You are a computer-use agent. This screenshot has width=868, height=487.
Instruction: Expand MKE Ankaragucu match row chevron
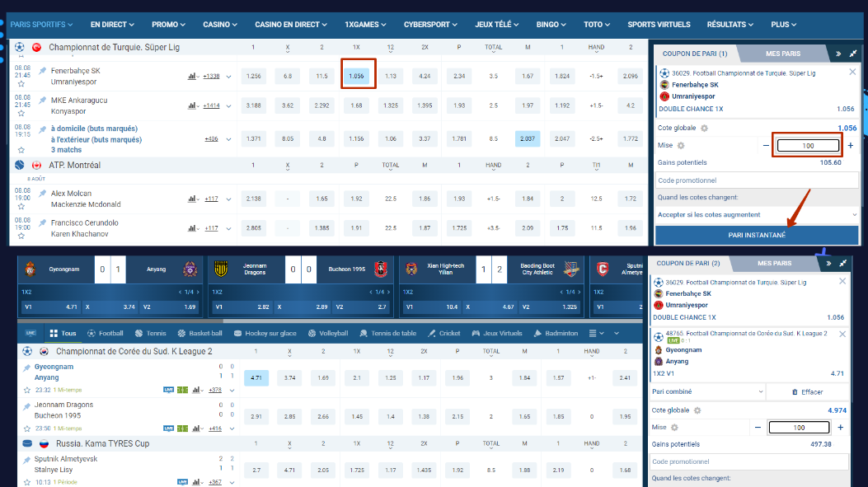pyautogui.click(x=228, y=105)
